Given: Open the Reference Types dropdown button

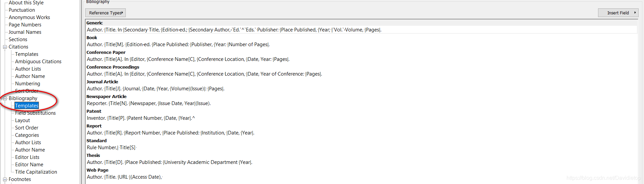Looking at the screenshot, I should click(105, 13).
